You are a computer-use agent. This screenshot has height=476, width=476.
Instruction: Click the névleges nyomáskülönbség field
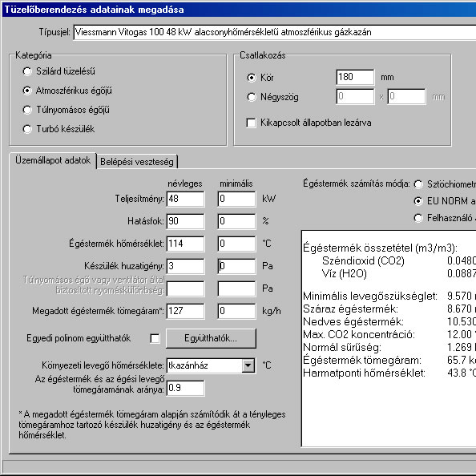tap(185, 288)
